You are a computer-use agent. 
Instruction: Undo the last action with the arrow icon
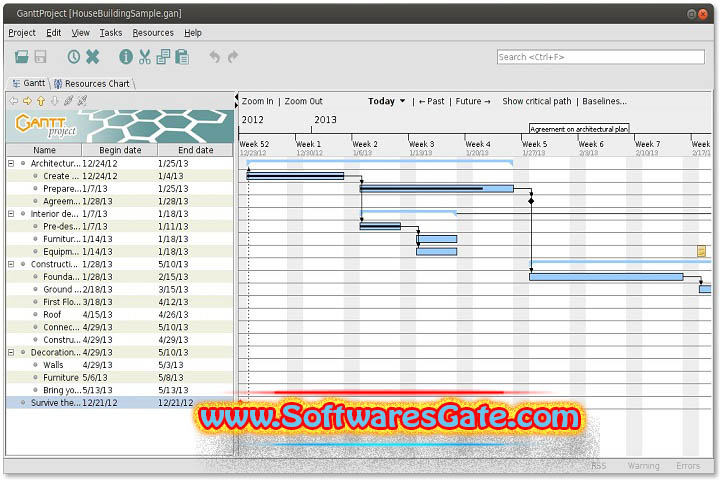tap(214, 57)
